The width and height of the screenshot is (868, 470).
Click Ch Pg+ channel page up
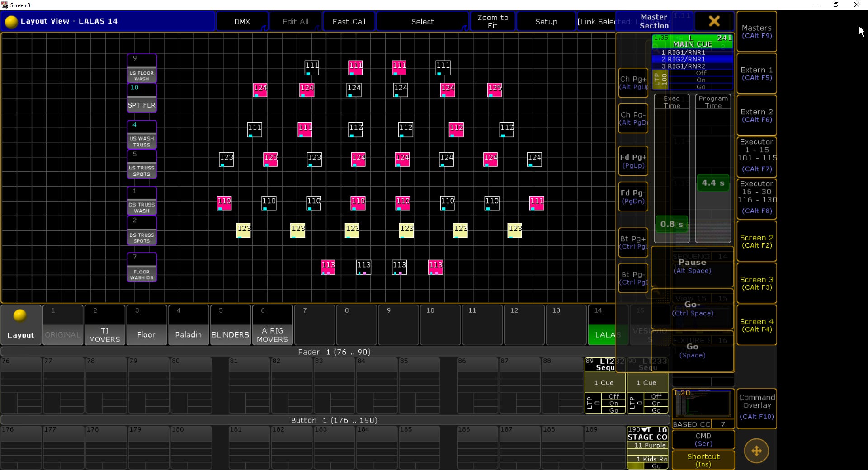click(633, 83)
